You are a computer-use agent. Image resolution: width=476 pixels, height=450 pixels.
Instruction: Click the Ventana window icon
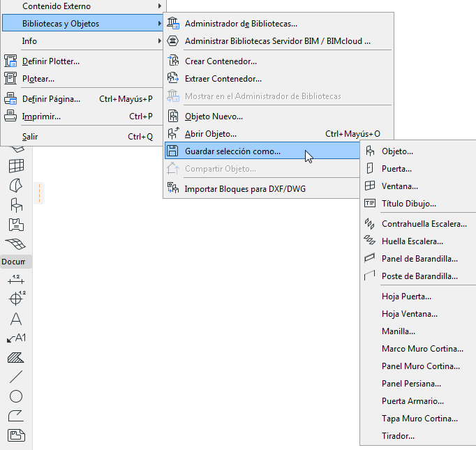[370, 186]
